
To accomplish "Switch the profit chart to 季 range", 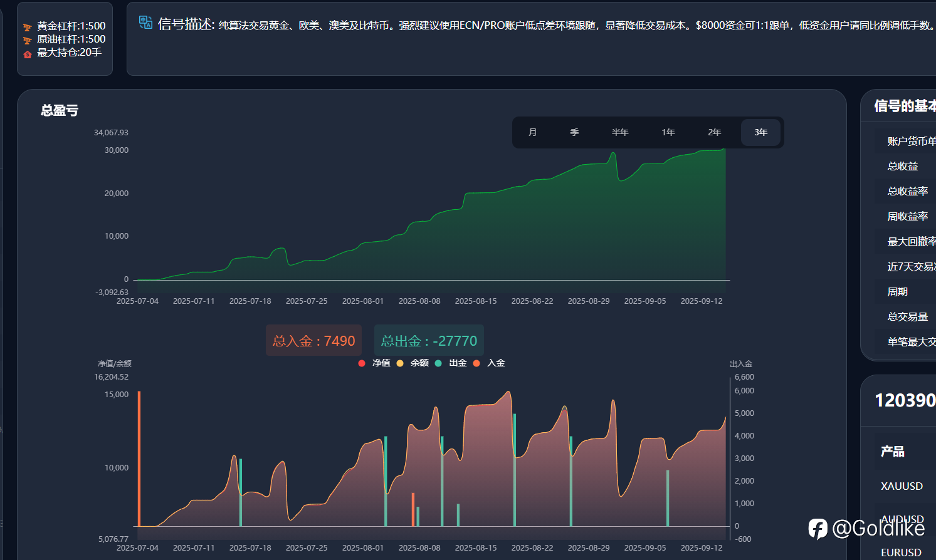I will click(574, 132).
